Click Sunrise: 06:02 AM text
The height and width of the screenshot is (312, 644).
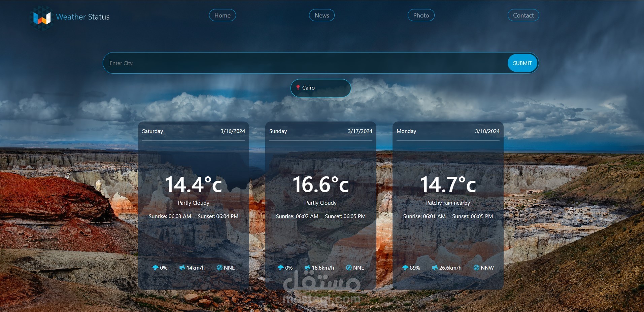(297, 216)
